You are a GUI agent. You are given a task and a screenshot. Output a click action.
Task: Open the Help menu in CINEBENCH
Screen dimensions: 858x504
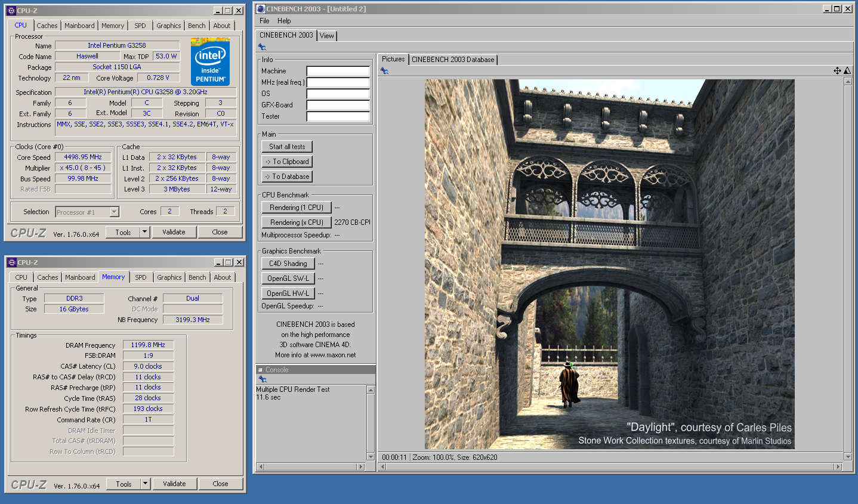pos(284,21)
